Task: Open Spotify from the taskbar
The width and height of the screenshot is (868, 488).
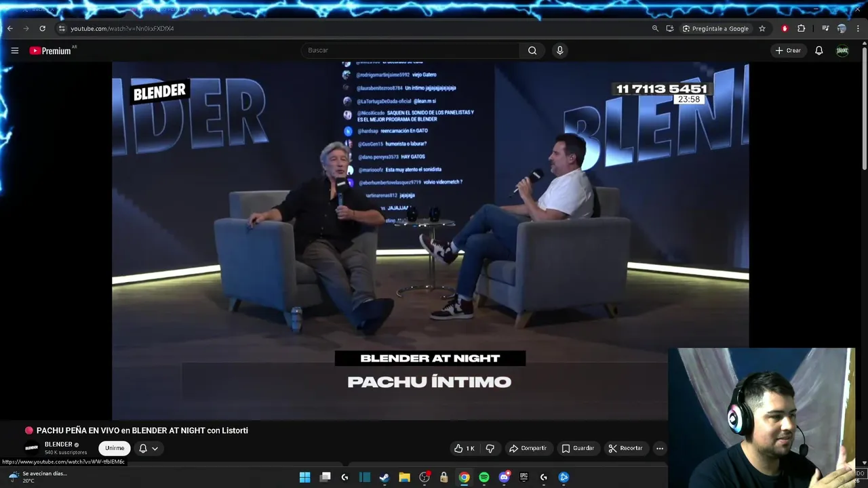Action: tap(484, 477)
